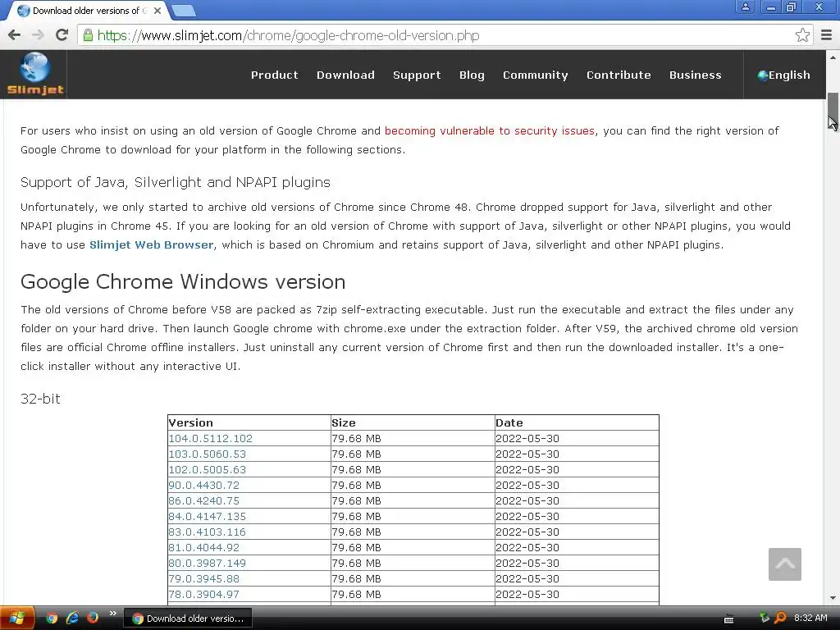Download Chrome version 102.0.5005.63
840x630 pixels.
(208, 469)
